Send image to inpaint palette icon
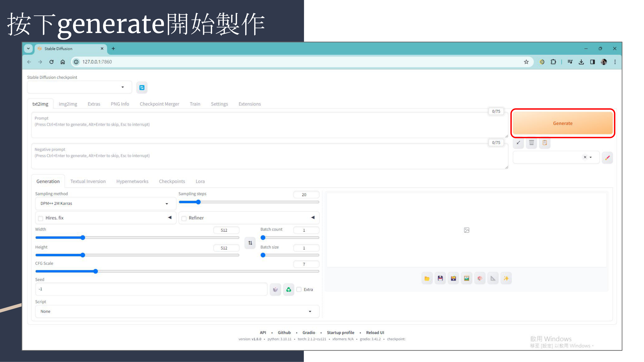This screenshot has width=644, height=362. [480, 278]
